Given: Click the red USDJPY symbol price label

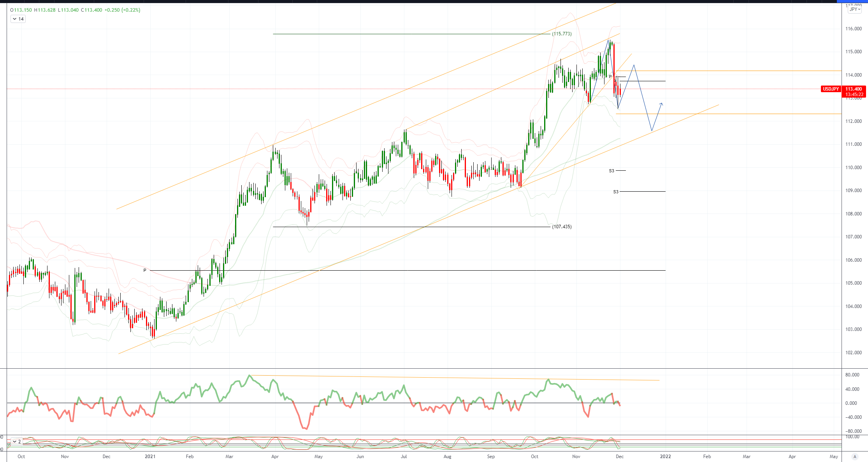Looking at the screenshot, I should pos(831,89).
